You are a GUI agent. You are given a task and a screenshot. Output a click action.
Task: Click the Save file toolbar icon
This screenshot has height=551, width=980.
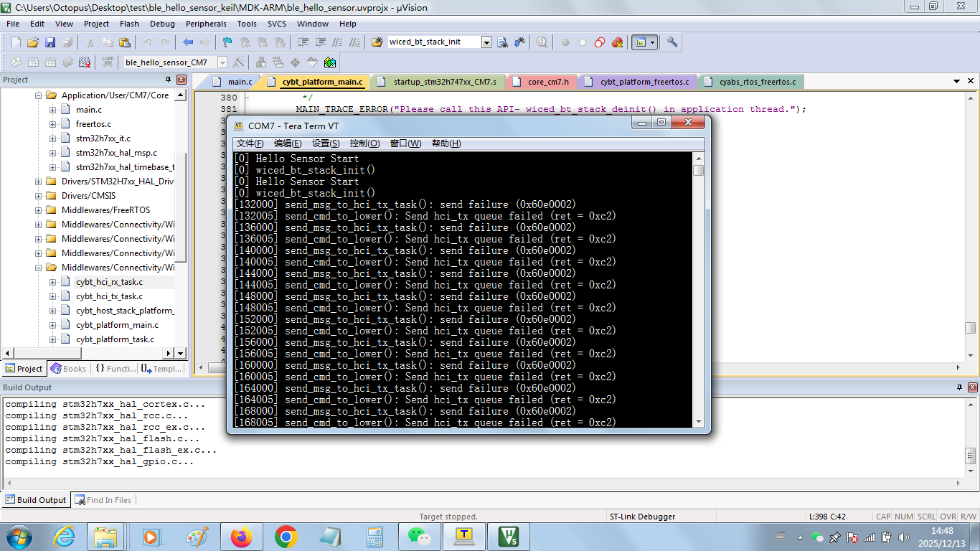50,42
